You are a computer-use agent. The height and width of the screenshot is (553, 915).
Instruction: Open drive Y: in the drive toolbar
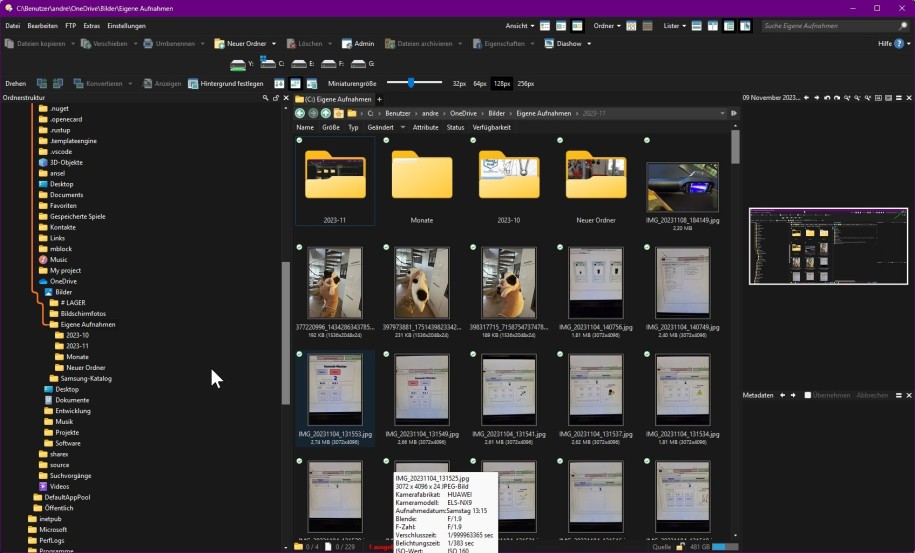pyautogui.click(x=242, y=64)
